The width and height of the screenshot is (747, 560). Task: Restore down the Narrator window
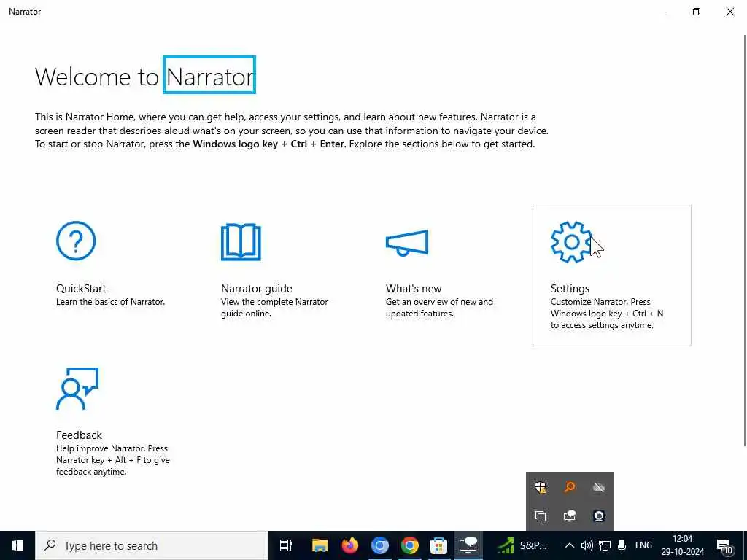point(697,12)
